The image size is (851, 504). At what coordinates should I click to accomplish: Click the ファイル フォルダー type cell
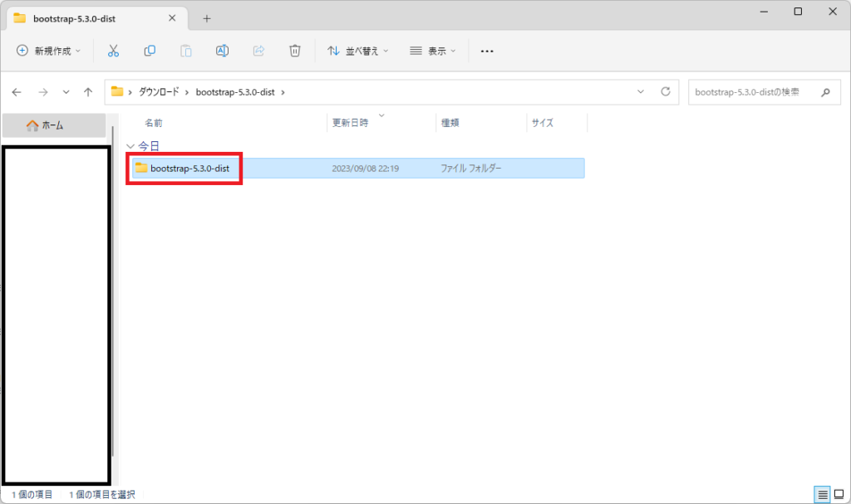pyautogui.click(x=470, y=169)
